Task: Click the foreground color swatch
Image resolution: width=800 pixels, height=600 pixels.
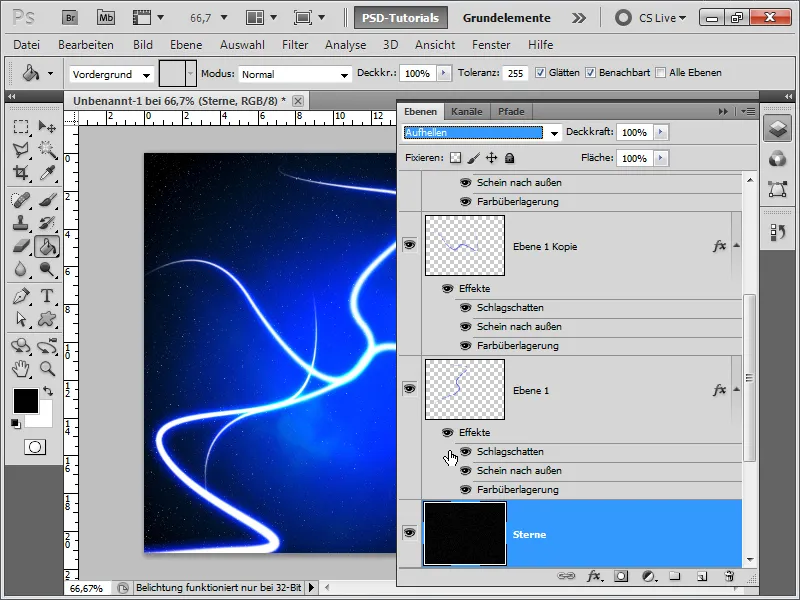Action: pos(26,401)
